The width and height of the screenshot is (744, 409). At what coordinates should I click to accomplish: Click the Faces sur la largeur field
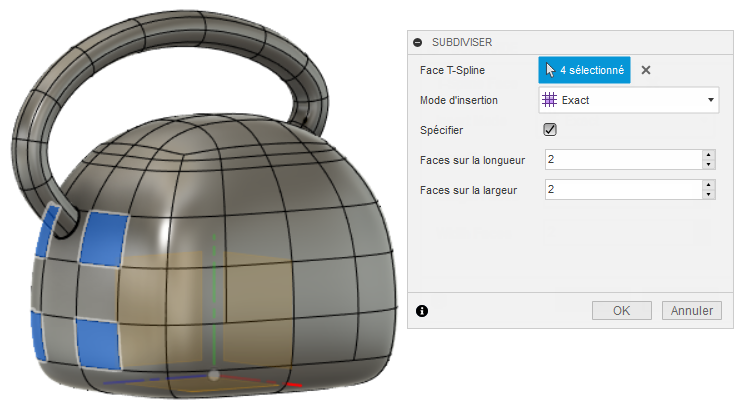623,189
